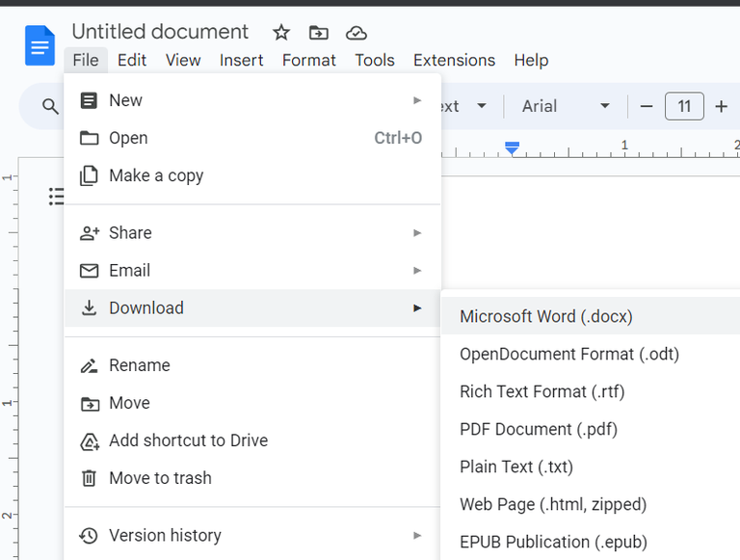The image size is (740, 560).
Task: Check the cloud saved status icon
Action: click(x=357, y=33)
